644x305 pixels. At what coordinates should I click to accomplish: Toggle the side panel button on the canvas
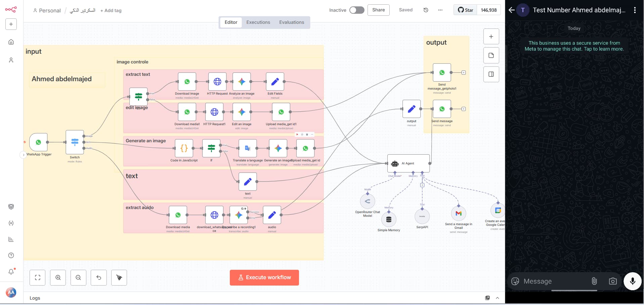491,74
